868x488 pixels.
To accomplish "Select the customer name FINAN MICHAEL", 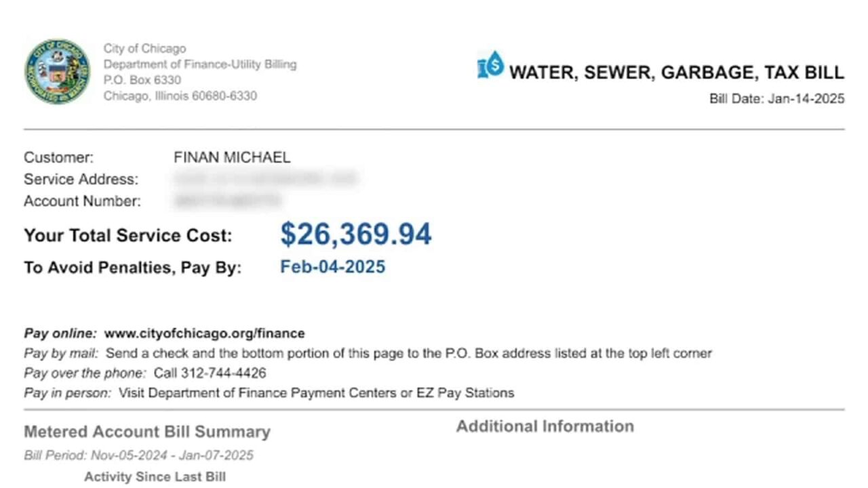I will click(232, 157).
